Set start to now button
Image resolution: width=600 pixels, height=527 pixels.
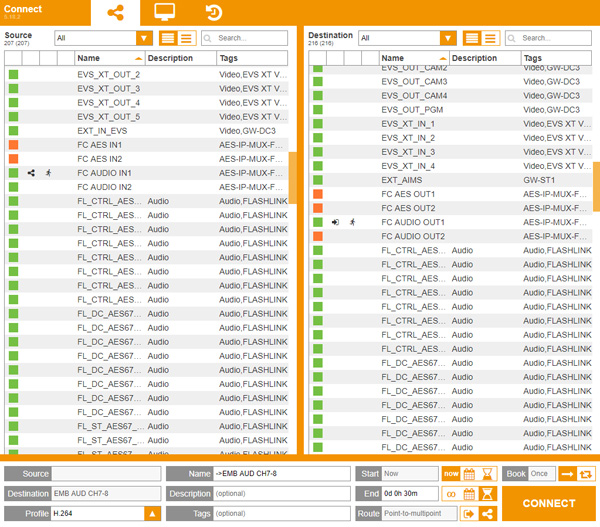[x=451, y=474]
